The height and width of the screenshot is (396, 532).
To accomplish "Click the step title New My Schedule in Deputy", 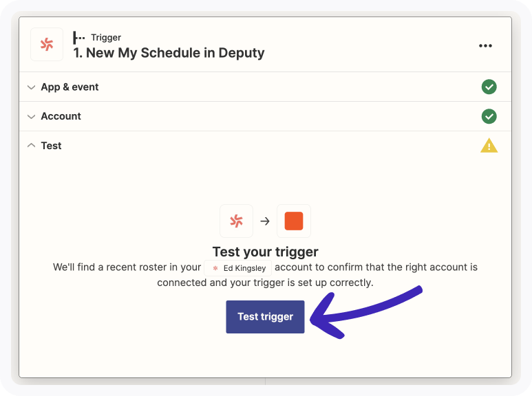I will (169, 53).
